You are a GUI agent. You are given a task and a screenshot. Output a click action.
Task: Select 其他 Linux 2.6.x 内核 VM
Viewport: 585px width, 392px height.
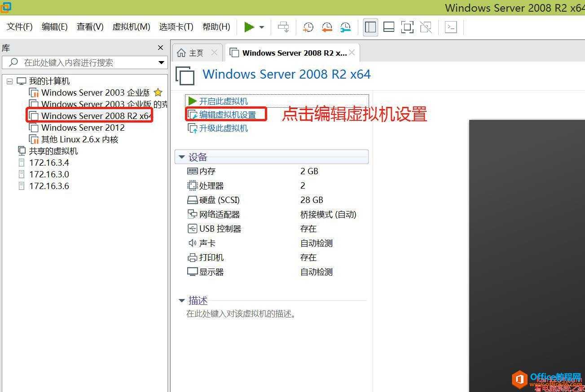[79, 139]
